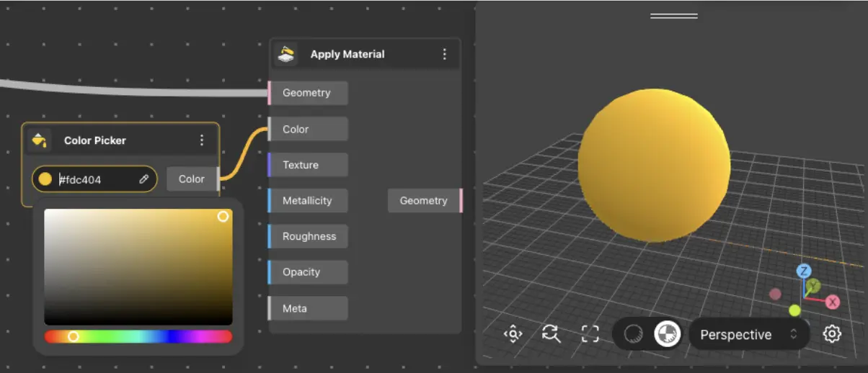Toggle the textured material display mode
868x373 pixels.
coord(667,334)
